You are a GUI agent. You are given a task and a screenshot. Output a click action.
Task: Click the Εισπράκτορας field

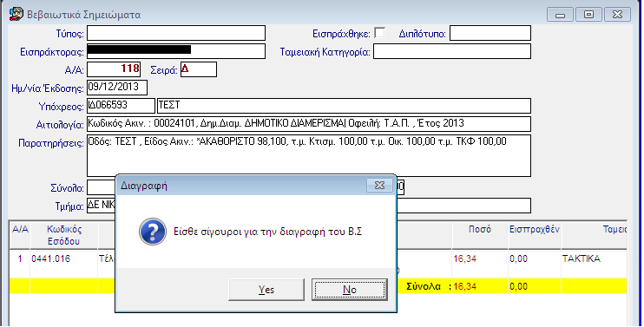tap(176, 51)
